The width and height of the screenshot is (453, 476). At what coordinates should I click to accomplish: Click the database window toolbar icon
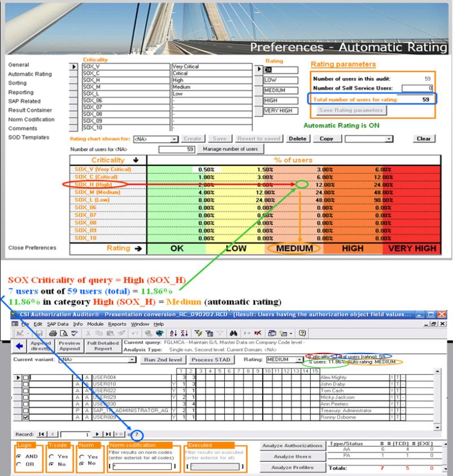[x=272, y=333]
